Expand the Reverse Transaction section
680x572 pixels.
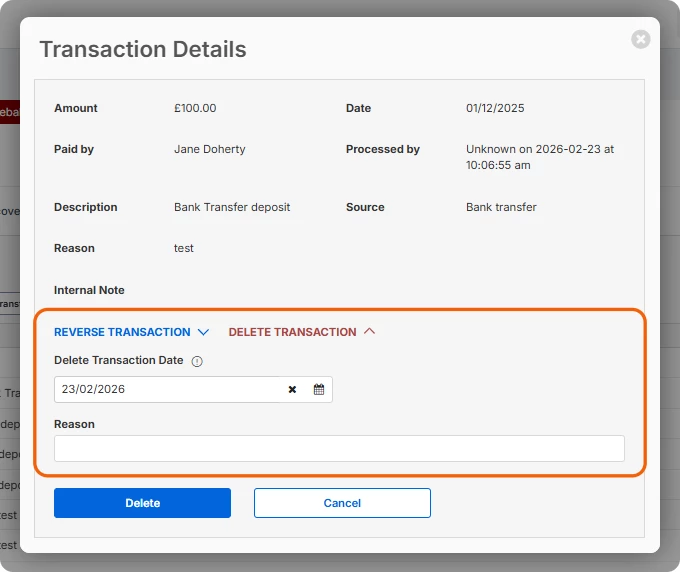click(x=131, y=332)
